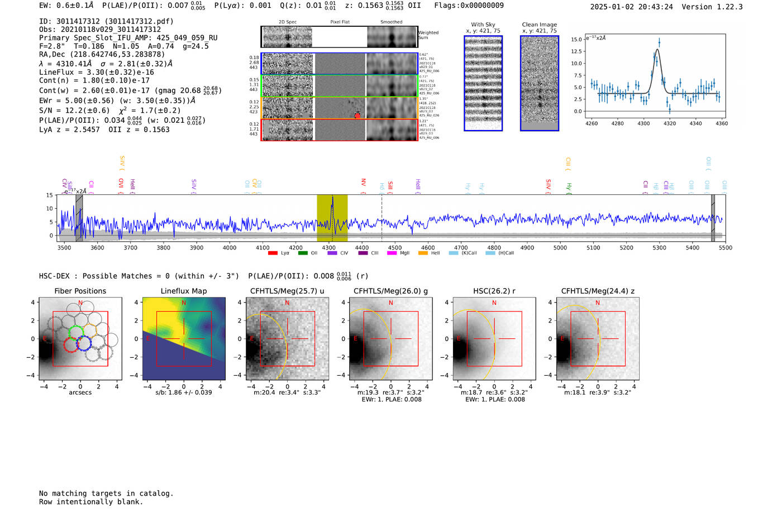Click the 'No matching targets in catalog.' text

(x=106, y=493)
